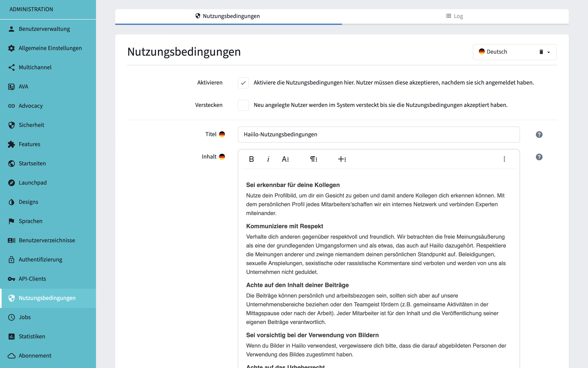Click the Authentifizierung lock icon
This screenshot has height=368, width=588.
pyautogui.click(x=11, y=260)
